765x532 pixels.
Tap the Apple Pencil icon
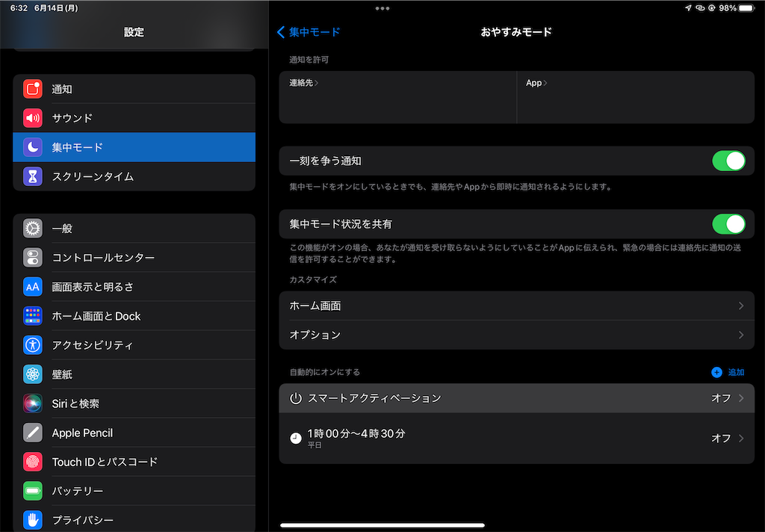tap(33, 433)
